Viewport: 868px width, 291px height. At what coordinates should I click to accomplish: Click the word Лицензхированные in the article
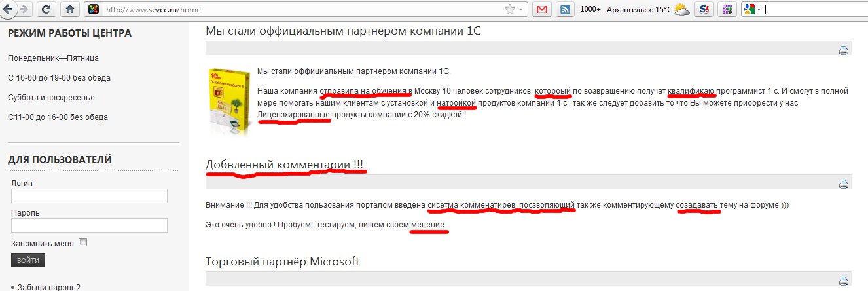click(294, 115)
